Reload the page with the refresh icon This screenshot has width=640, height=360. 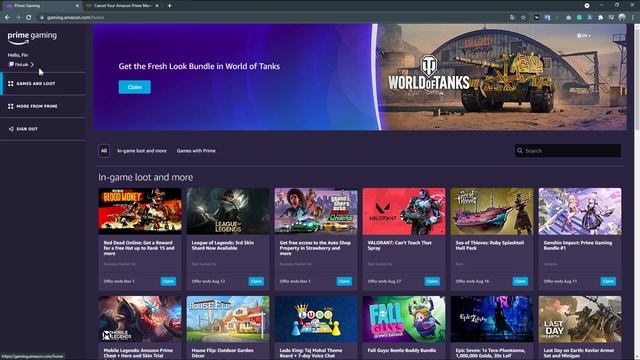(29, 18)
